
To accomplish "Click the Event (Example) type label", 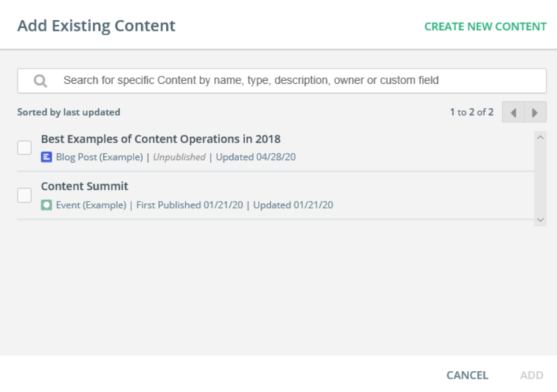I will click(x=91, y=205).
